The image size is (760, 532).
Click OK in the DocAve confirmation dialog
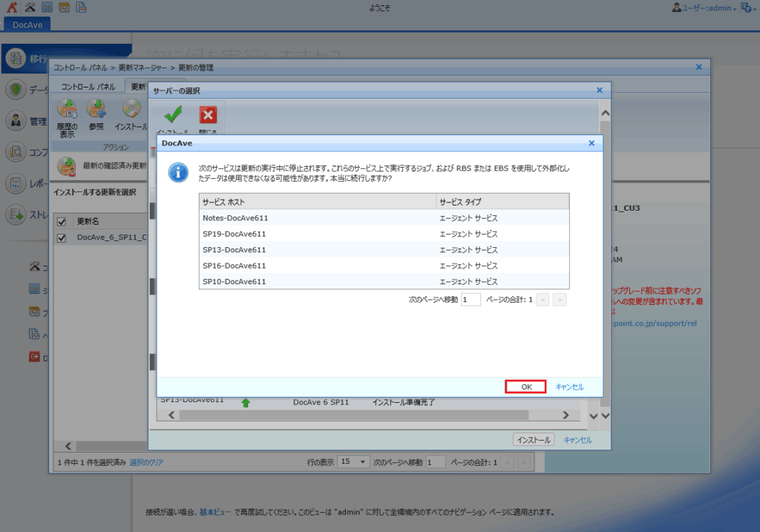click(x=526, y=387)
